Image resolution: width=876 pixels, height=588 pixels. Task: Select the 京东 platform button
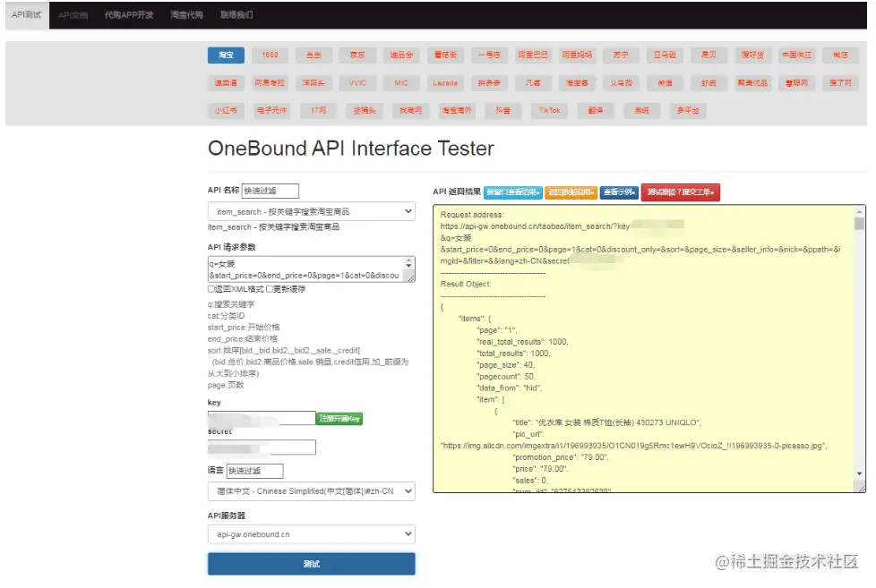click(357, 55)
